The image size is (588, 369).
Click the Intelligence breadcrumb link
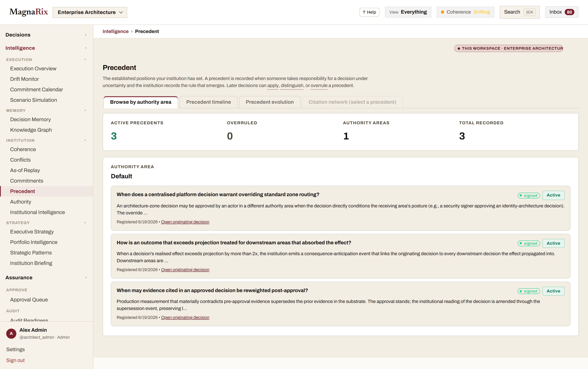[x=115, y=31]
